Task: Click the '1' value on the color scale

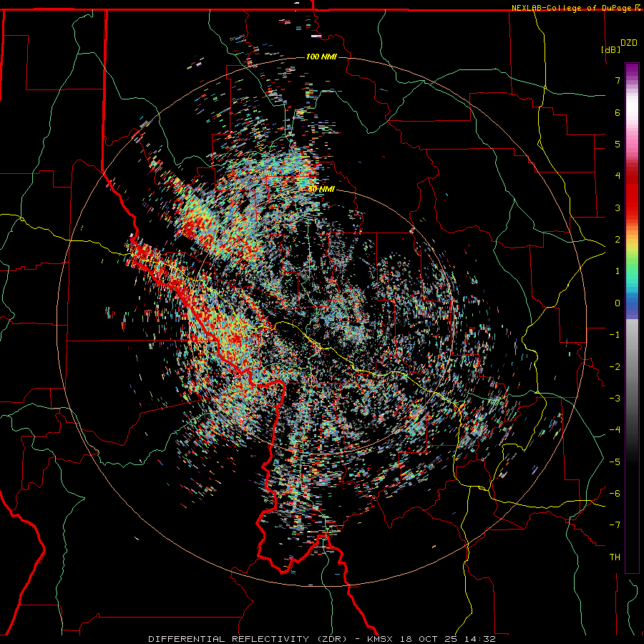Action: (x=618, y=271)
